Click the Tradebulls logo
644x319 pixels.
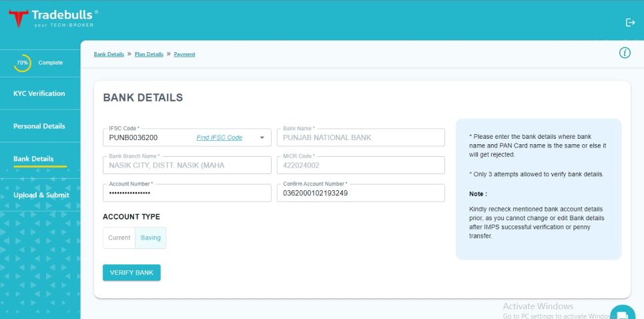pyautogui.click(x=53, y=17)
